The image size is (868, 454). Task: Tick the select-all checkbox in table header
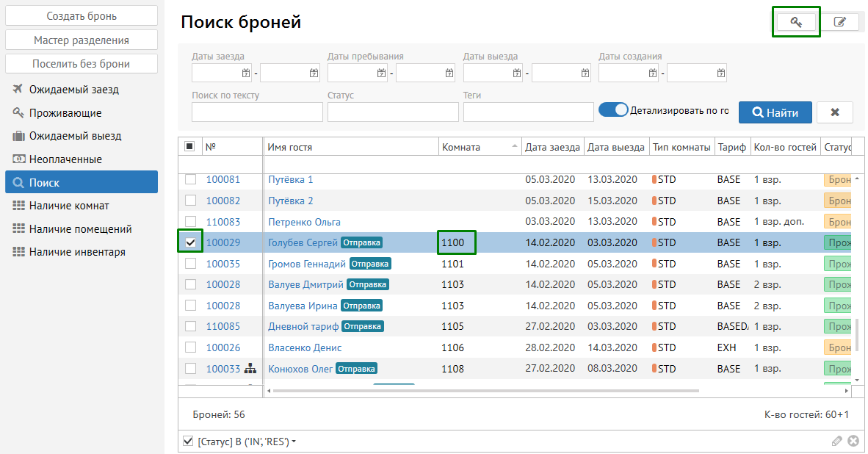click(189, 147)
